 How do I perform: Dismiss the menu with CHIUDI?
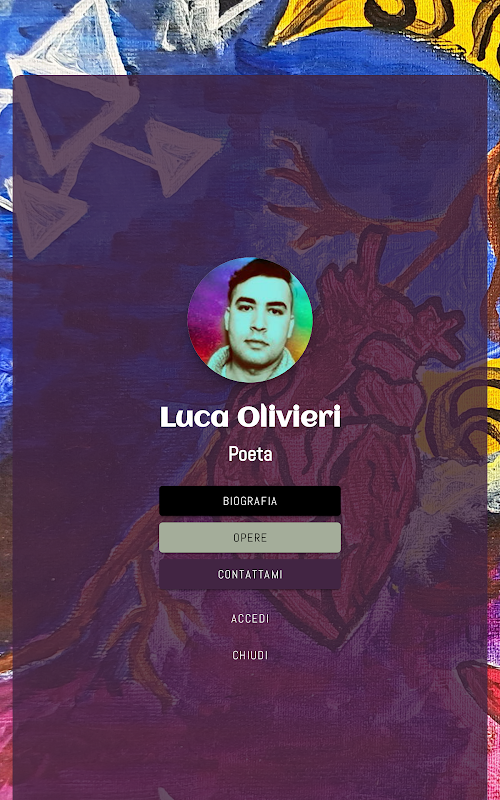click(250, 655)
